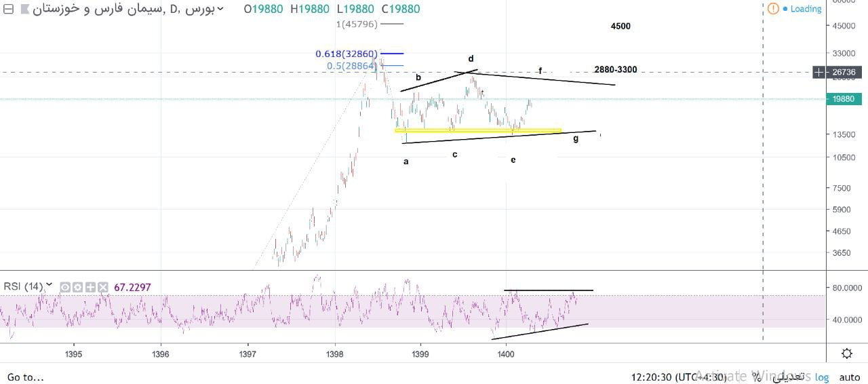This screenshot has height=384, width=868.
Task: Toggle the auto scale mode
Action: point(849,377)
